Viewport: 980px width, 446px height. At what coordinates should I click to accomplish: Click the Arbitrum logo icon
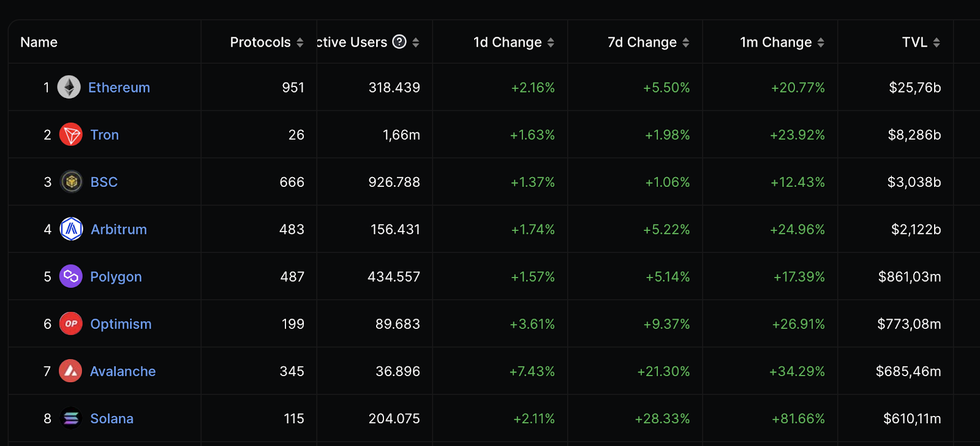click(x=71, y=229)
